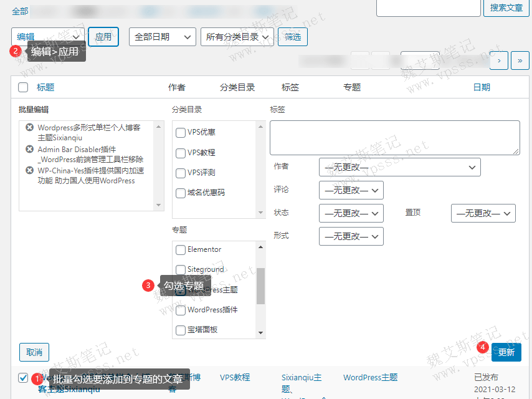Expand the 所有分类目录 category filter
Image resolution: width=532 pixels, height=399 pixels.
237,37
